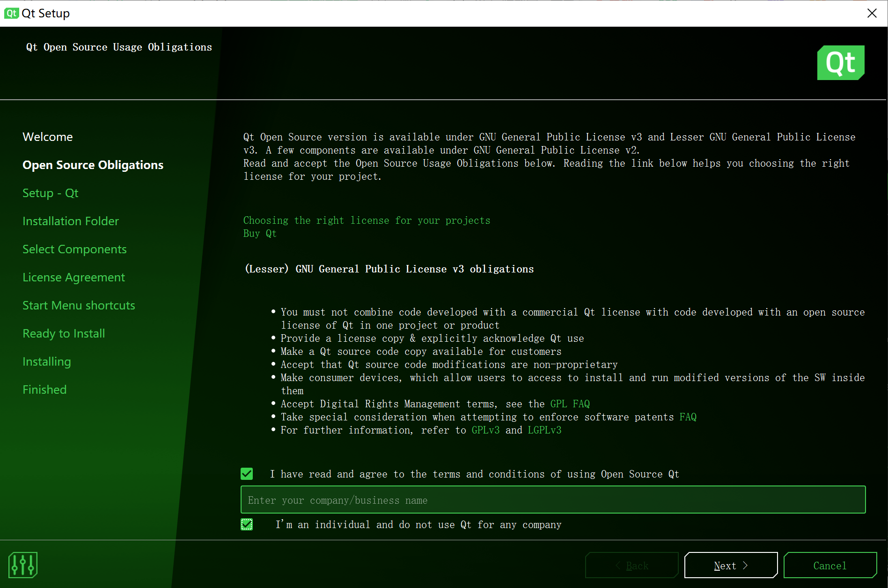Select the Setup - Qt step
The image size is (888, 588).
pos(50,193)
